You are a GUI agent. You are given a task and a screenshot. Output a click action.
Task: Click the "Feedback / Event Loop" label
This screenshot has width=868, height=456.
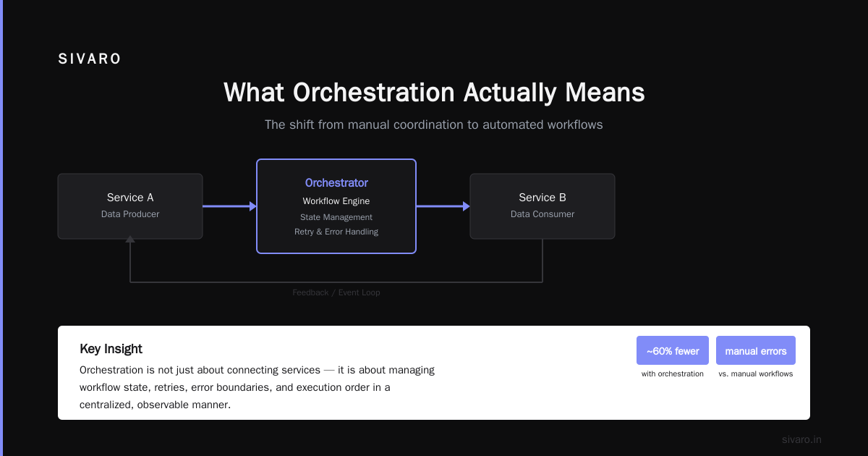(336, 292)
